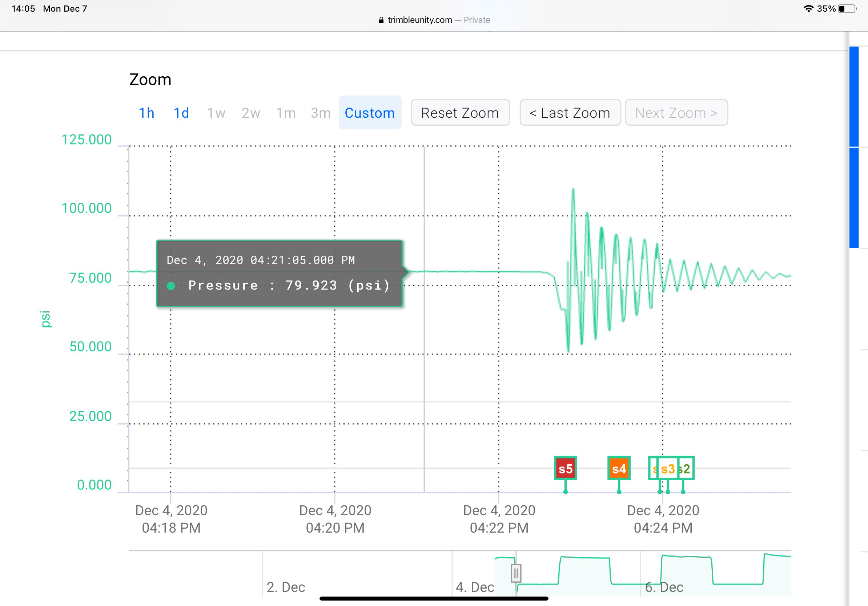868x606 pixels.
Task: Select the 1d zoom range
Action: [x=181, y=113]
